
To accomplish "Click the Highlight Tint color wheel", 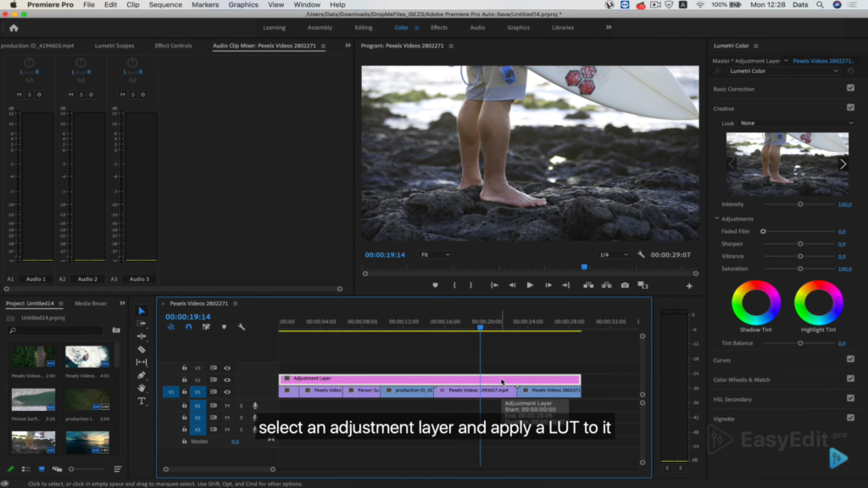I will tap(818, 302).
